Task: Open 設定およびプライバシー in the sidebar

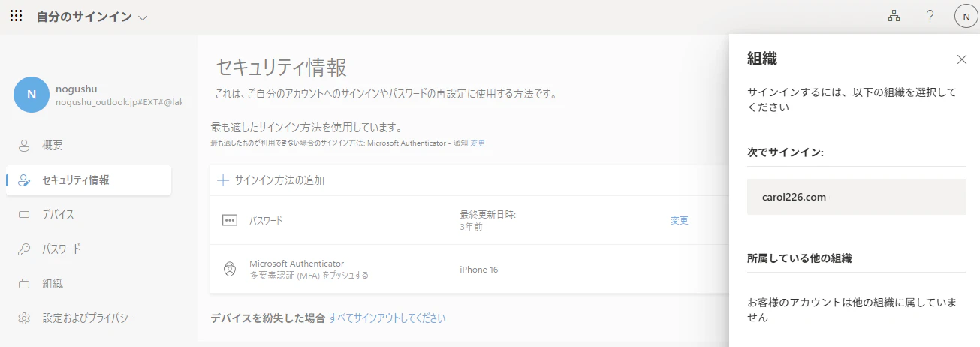Action: tap(89, 318)
